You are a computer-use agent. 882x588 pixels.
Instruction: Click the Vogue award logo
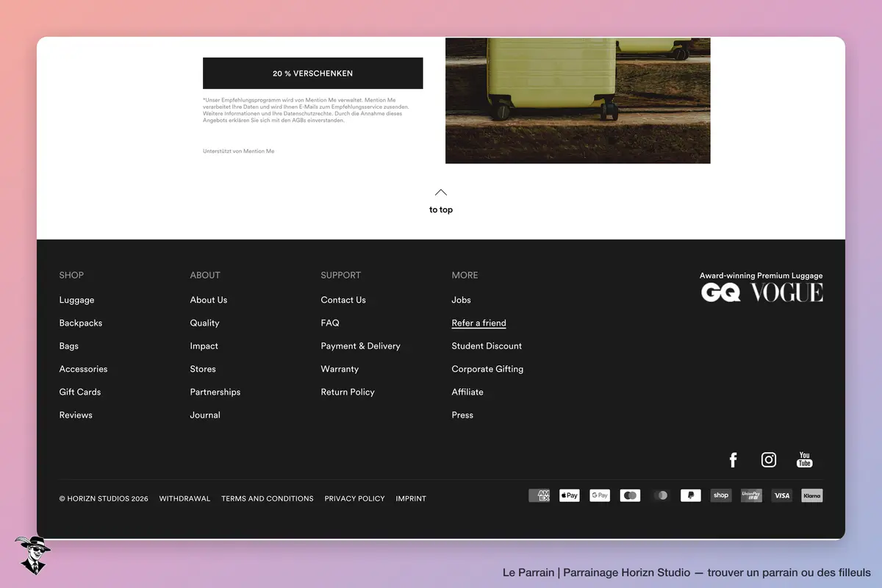[786, 293]
